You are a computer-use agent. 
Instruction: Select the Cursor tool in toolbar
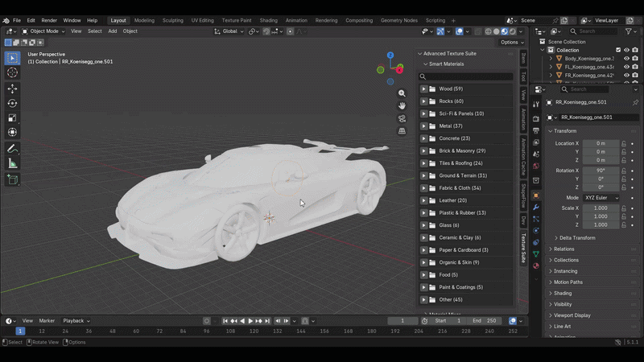pyautogui.click(x=12, y=72)
